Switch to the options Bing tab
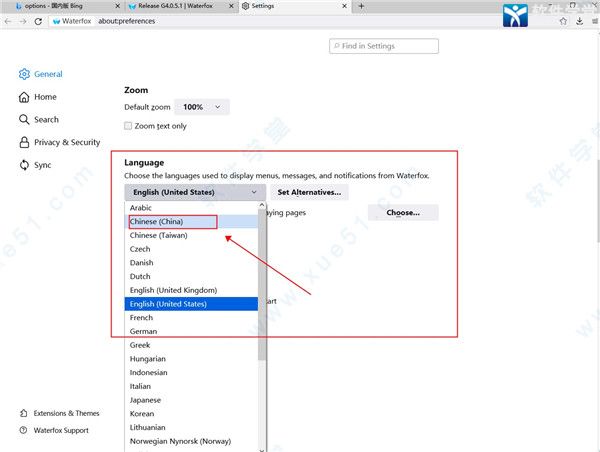Viewport: 600px width, 452px height. (x=67, y=6)
